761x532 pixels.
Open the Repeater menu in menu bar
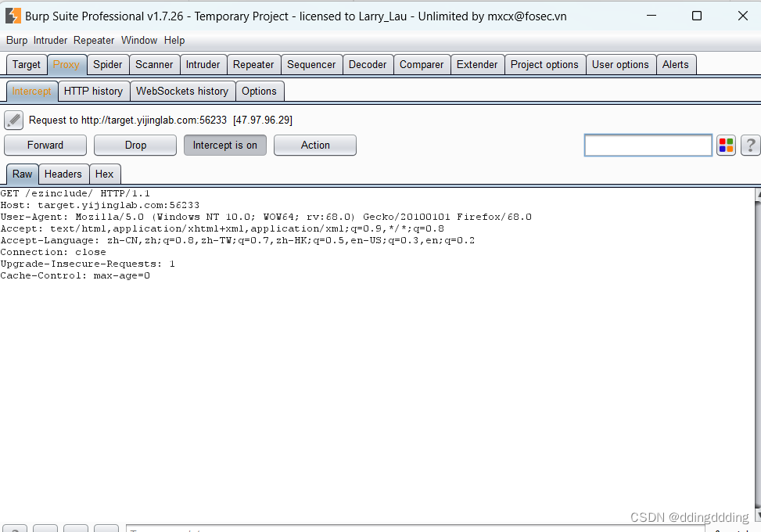pyautogui.click(x=94, y=40)
